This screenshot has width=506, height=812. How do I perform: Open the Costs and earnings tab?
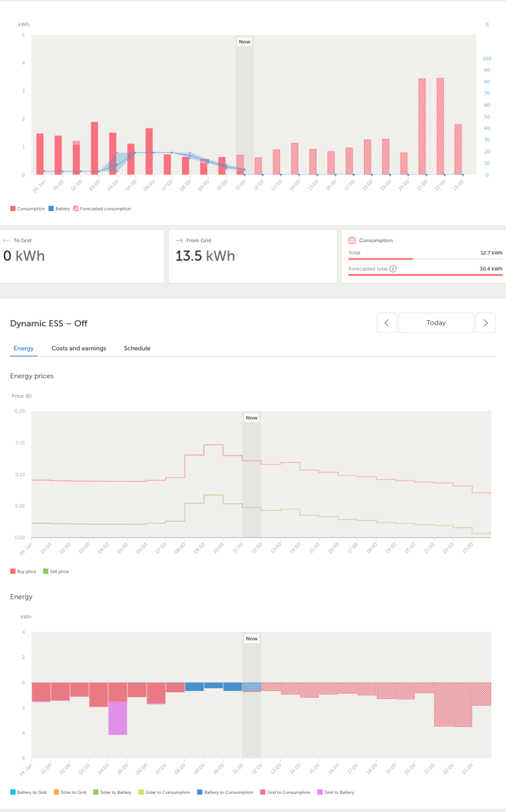pos(79,348)
